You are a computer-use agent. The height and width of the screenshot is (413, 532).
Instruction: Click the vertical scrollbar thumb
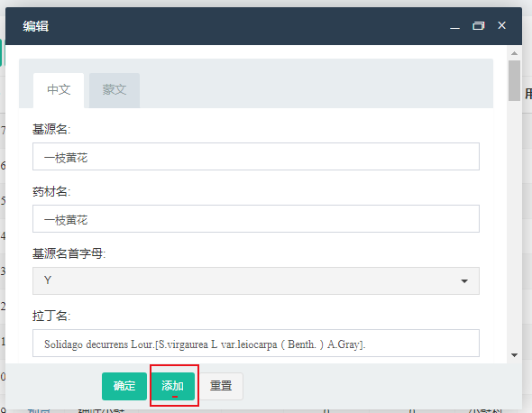[x=514, y=81]
